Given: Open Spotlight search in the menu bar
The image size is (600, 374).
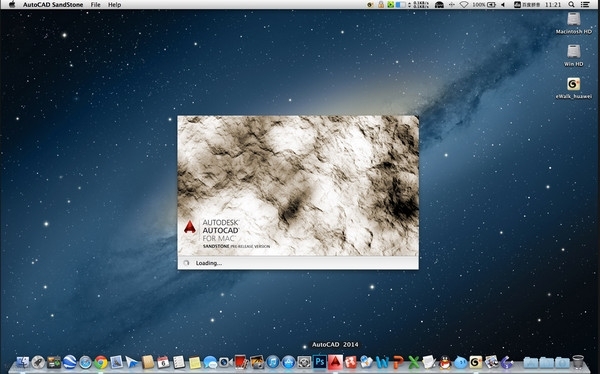Looking at the screenshot, I should pos(571,5).
